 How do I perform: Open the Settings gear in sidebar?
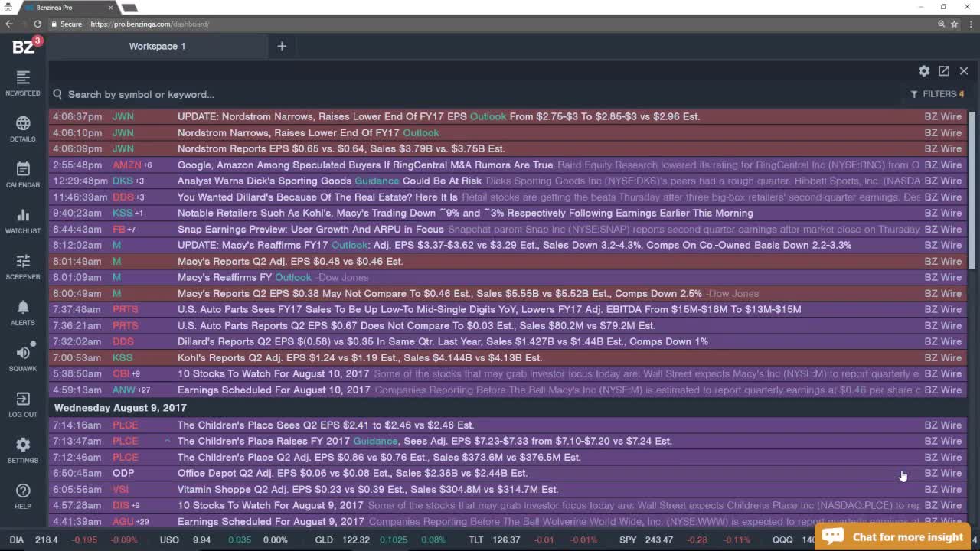(23, 450)
